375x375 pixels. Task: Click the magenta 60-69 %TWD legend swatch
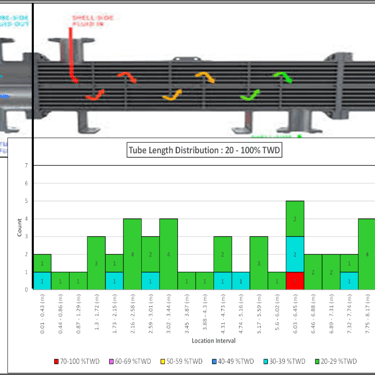[111, 361]
